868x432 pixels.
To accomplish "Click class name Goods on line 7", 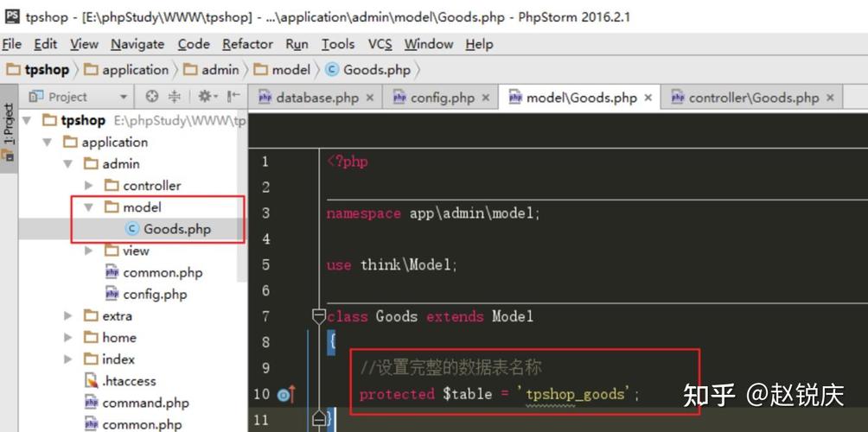I will [x=396, y=316].
